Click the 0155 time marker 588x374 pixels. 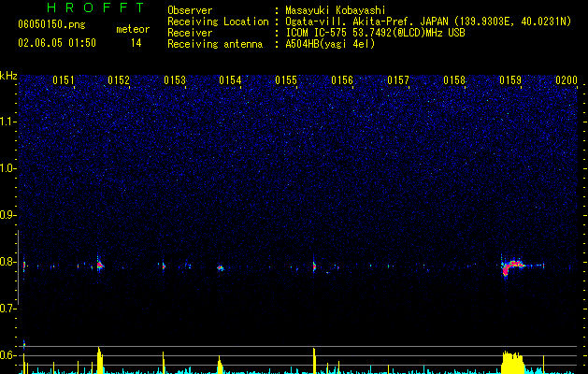[286, 80]
